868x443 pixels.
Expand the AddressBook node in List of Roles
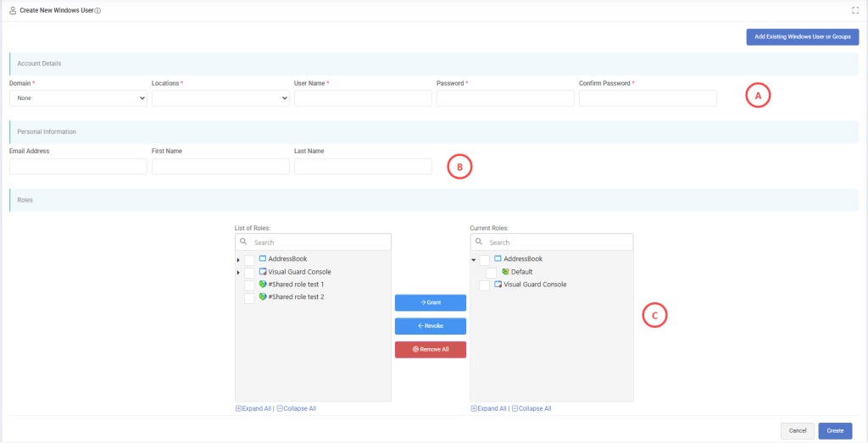pyautogui.click(x=238, y=260)
